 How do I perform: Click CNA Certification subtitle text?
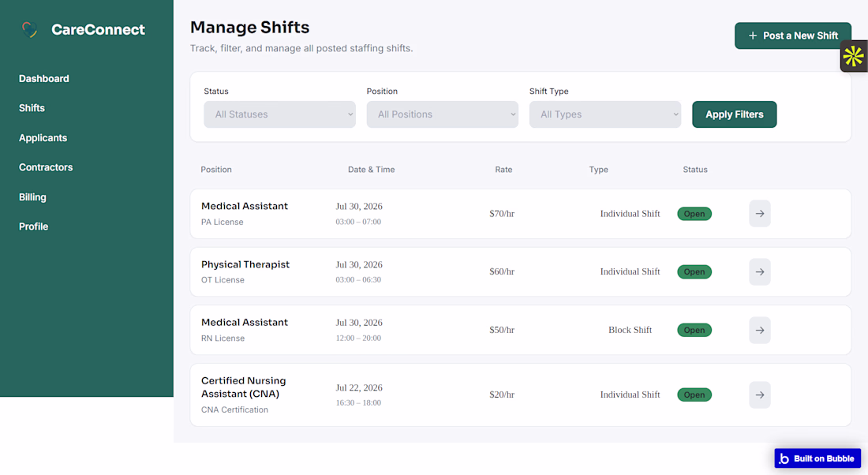point(234,410)
